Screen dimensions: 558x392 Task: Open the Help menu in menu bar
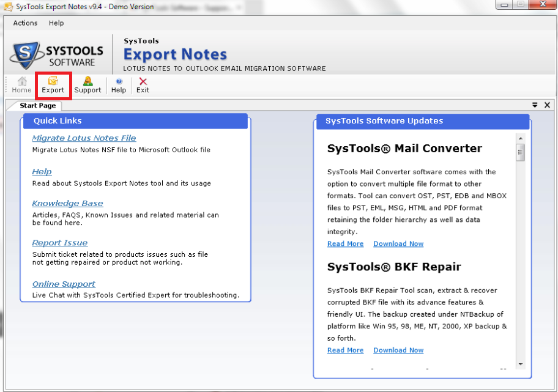tap(56, 23)
